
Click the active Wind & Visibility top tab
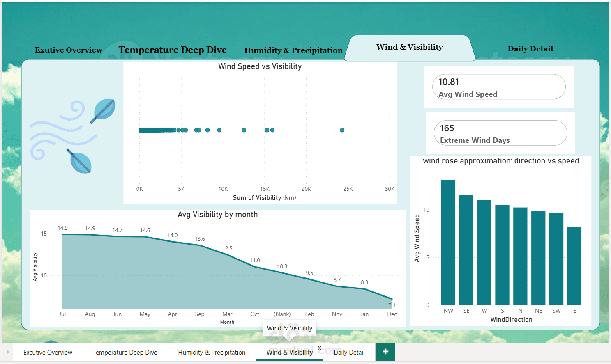pos(410,48)
